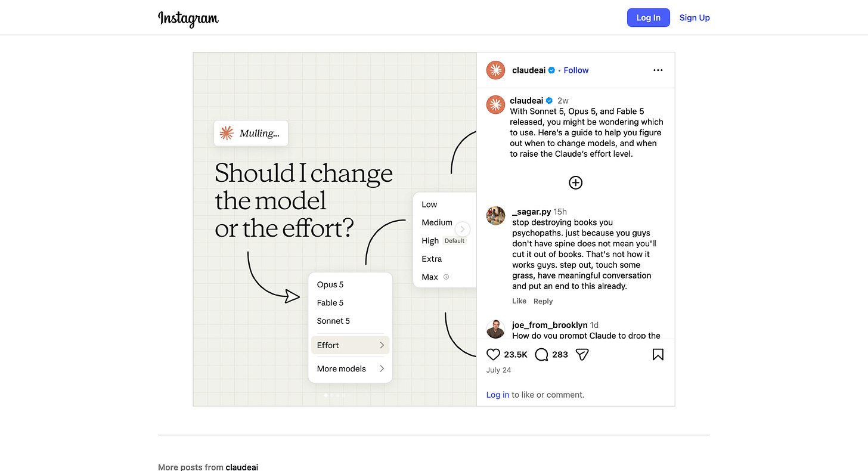
Task: Click the July 24 post date
Action: [x=498, y=370]
